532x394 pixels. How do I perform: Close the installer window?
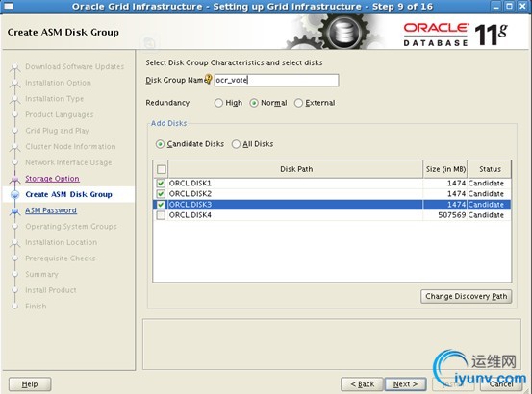click(522, 6)
